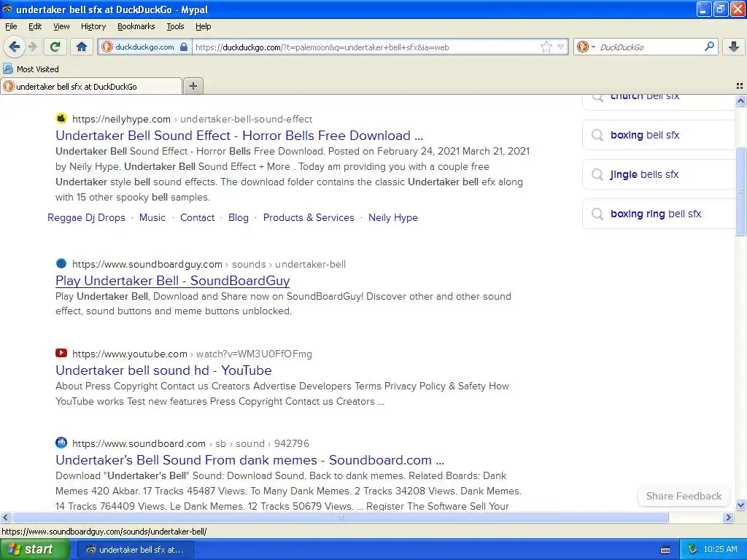747x560 pixels.
Task: Open Undertaker's Bell Sound From dank memes link
Action: pos(249,460)
